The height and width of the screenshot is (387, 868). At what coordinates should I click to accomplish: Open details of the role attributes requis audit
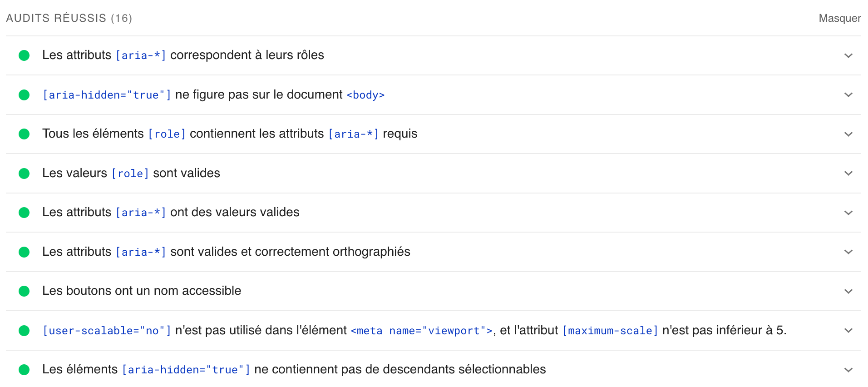848,134
